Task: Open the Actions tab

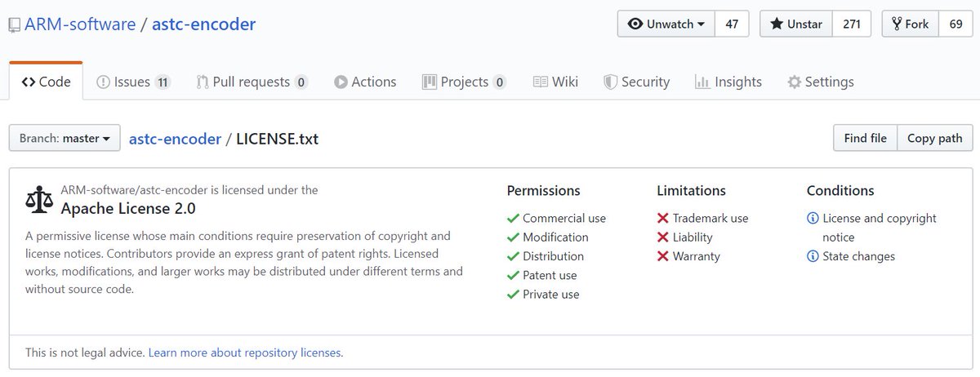Action: pyautogui.click(x=365, y=82)
